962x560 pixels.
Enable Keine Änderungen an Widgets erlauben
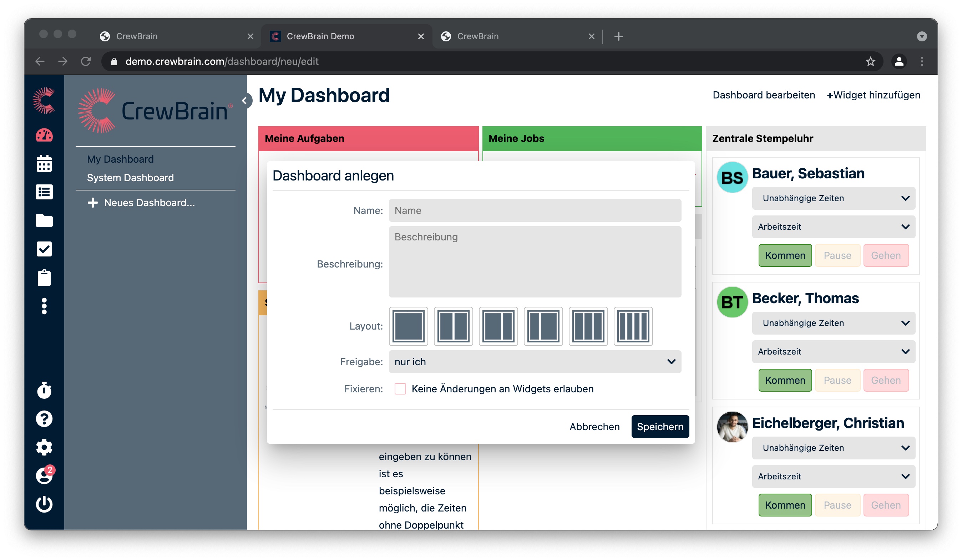click(400, 389)
